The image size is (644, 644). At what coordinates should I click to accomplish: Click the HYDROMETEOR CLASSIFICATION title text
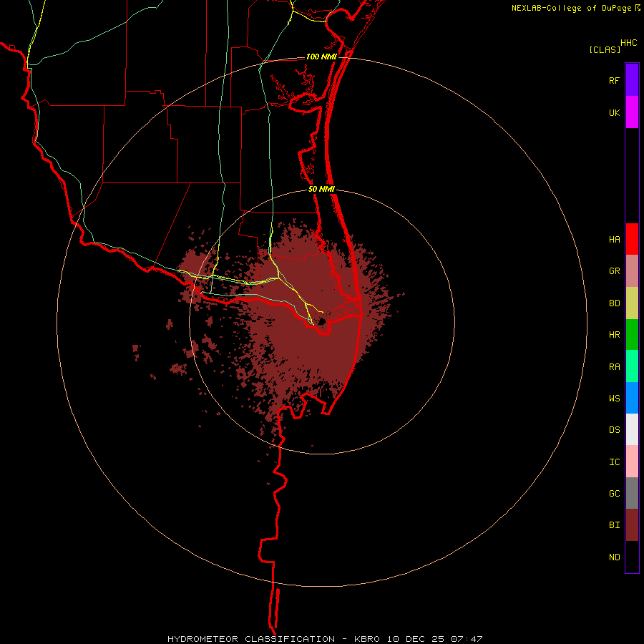(x=251, y=639)
